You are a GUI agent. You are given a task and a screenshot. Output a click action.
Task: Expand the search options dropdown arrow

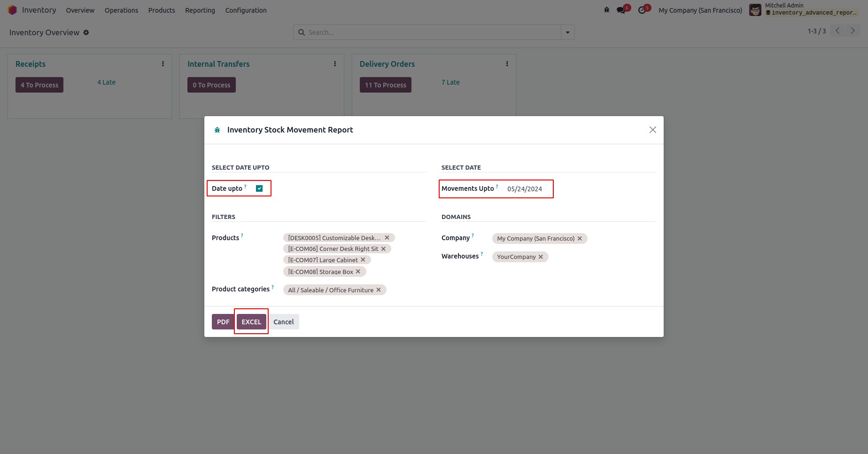click(568, 32)
